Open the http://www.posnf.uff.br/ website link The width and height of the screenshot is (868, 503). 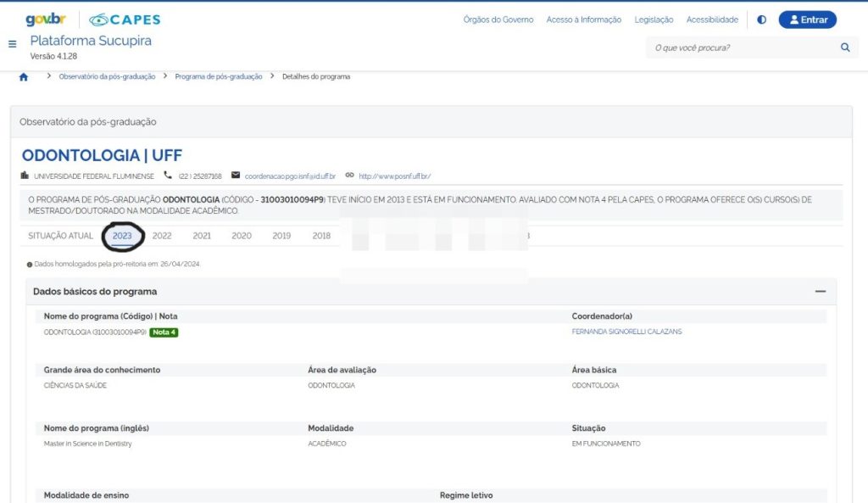click(x=395, y=176)
